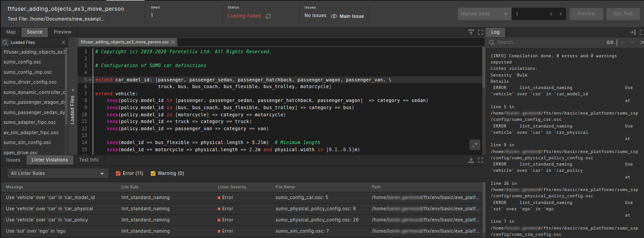Image resolution: width=644 pixels, height=238 pixels.
Task: Clear the Loaded Files search filter
Action: (64, 42)
